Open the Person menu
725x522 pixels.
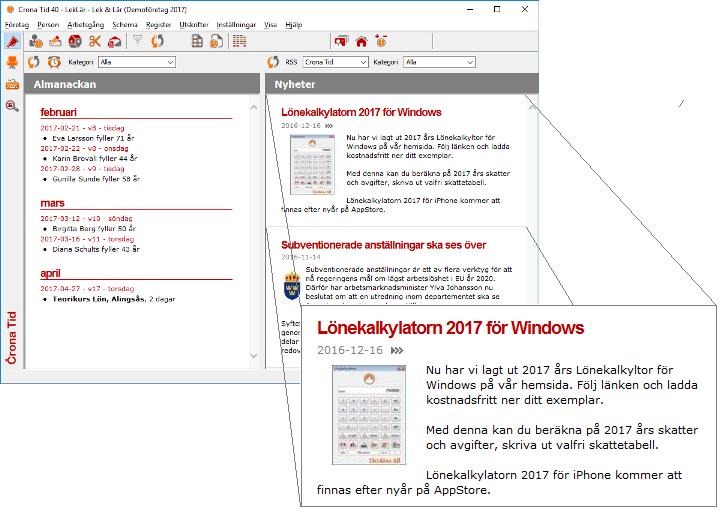48,25
